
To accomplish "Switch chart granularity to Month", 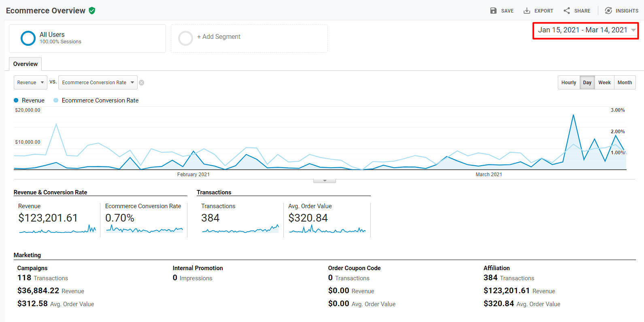I will tap(624, 83).
